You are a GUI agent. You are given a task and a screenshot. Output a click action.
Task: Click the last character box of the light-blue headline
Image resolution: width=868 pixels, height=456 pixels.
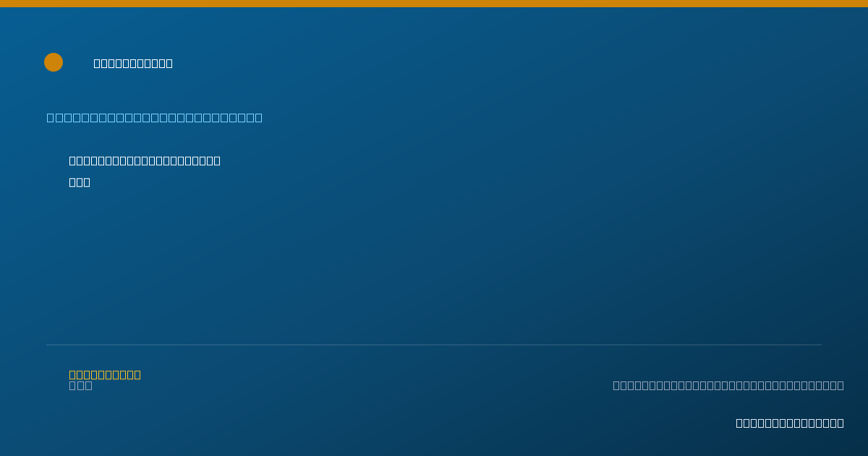259,117
